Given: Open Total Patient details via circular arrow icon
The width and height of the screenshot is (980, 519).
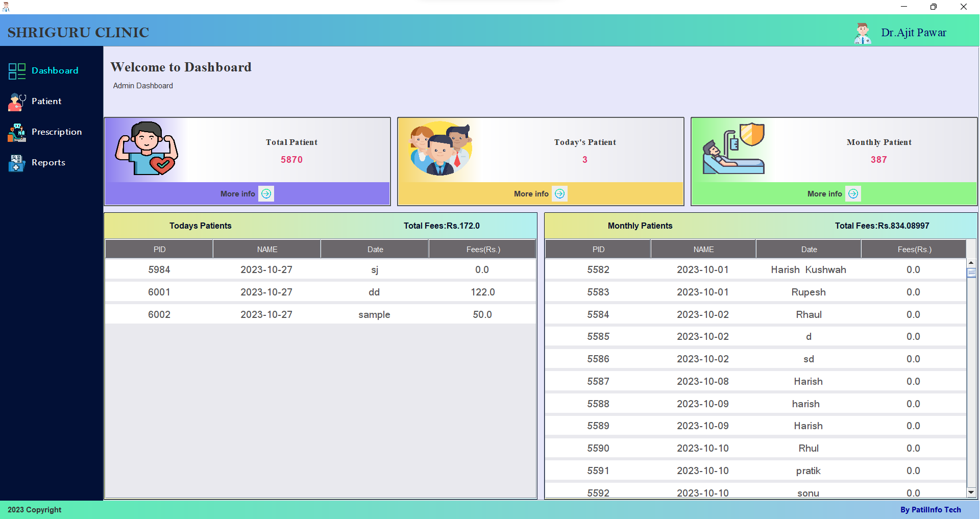Looking at the screenshot, I should tap(266, 193).
